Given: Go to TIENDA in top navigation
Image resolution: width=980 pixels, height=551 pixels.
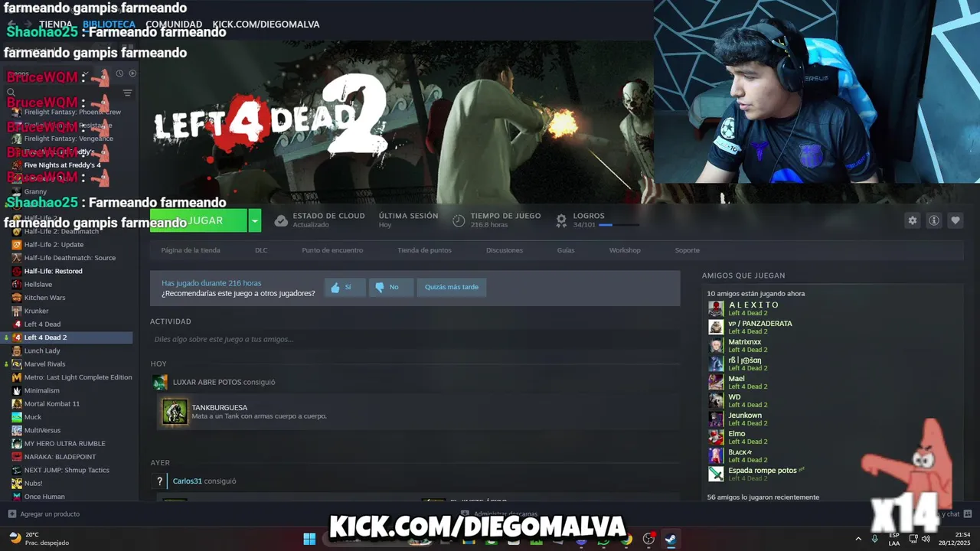Looking at the screenshot, I should point(55,24).
